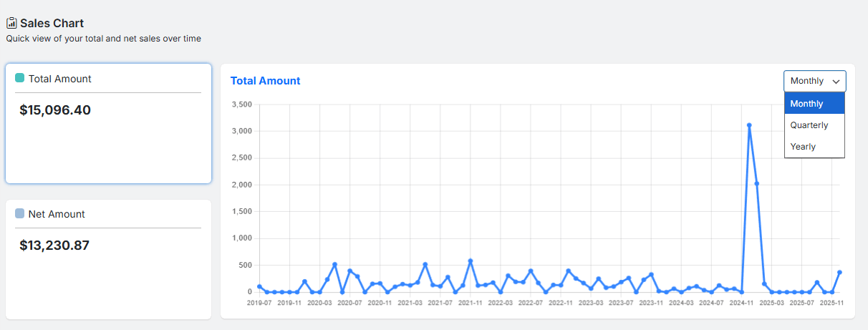Click the highest peak data point above 3,000
The image size is (868, 330).
(749, 125)
